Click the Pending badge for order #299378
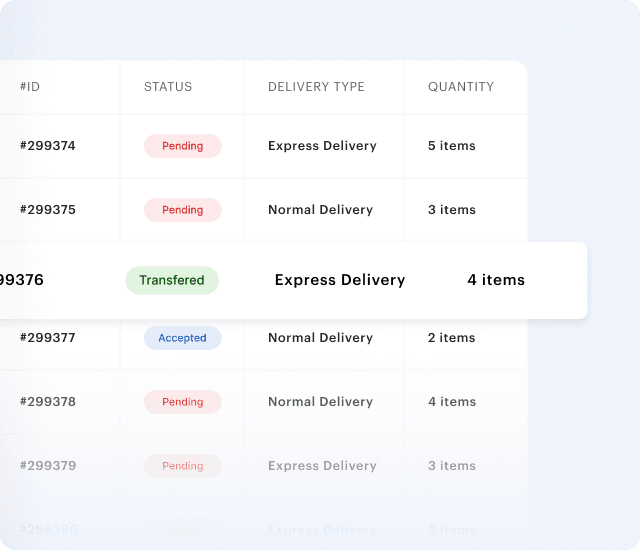This screenshot has height=550, width=640. 182,402
